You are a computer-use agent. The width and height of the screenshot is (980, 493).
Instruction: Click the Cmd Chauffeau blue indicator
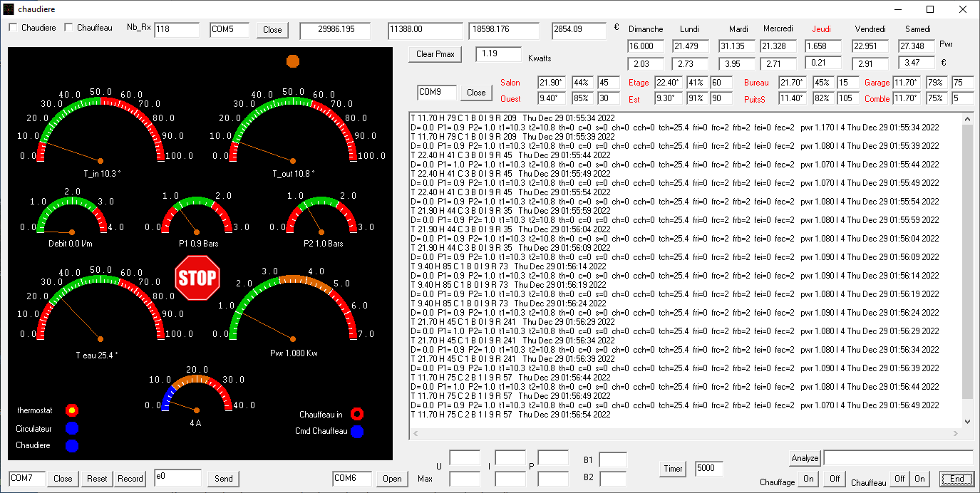click(x=356, y=431)
